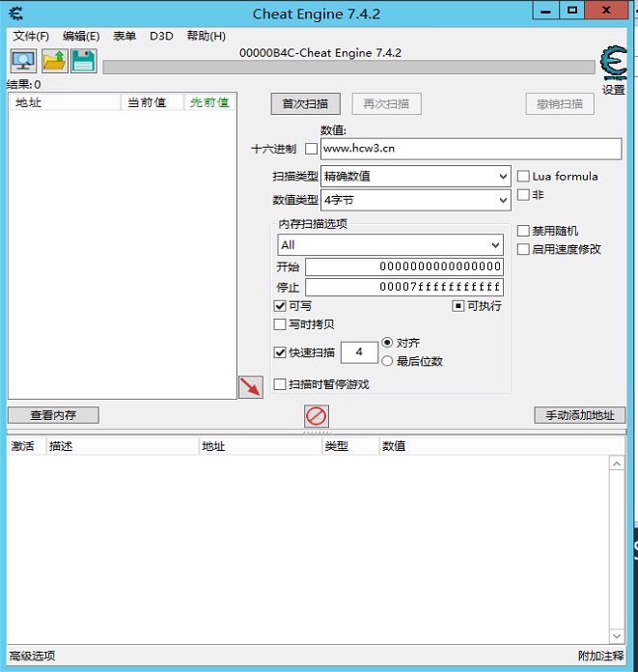Enable the Lua formula checkbox
Viewport: 638px width, 672px height.
523,176
